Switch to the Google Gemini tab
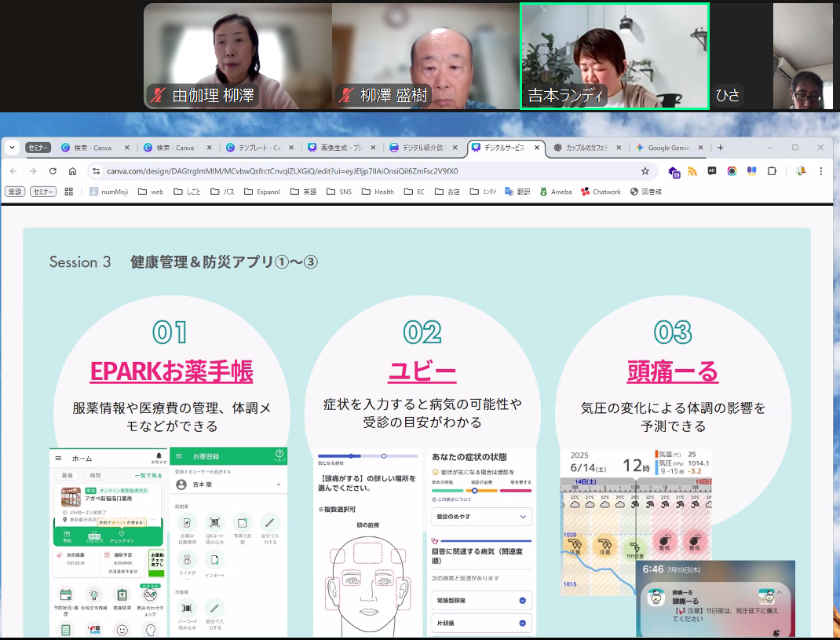This screenshot has height=640, width=840. 669,148
